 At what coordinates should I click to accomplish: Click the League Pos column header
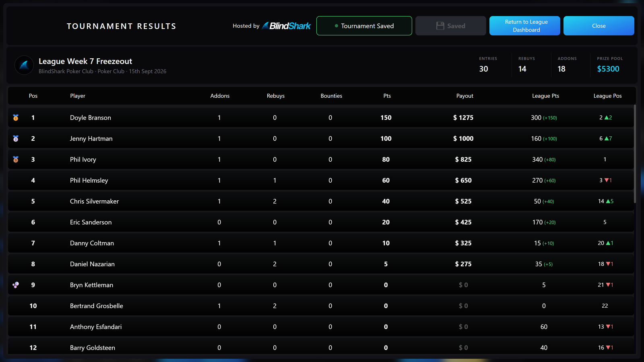tap(607, 96)
